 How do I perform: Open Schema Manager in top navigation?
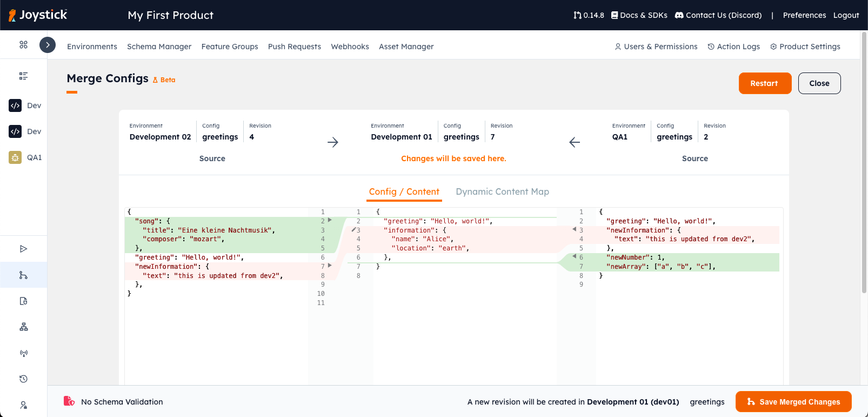click(159, 47)
